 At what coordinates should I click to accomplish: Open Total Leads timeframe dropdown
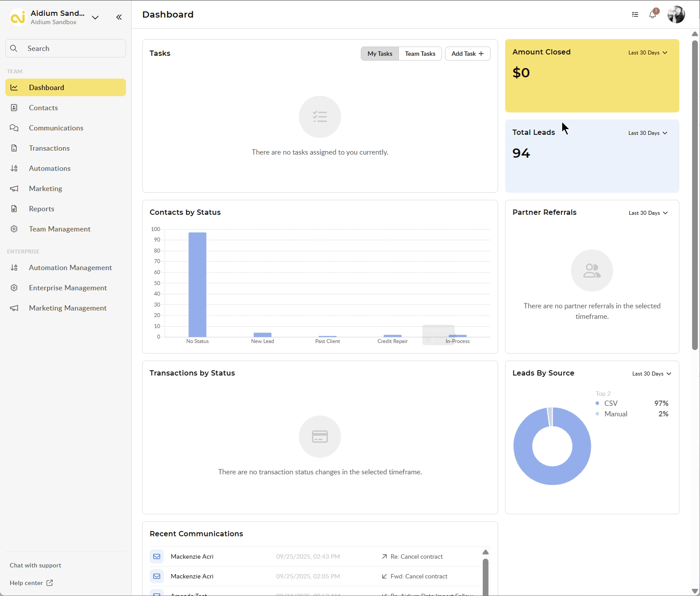[x=647, y=133]
